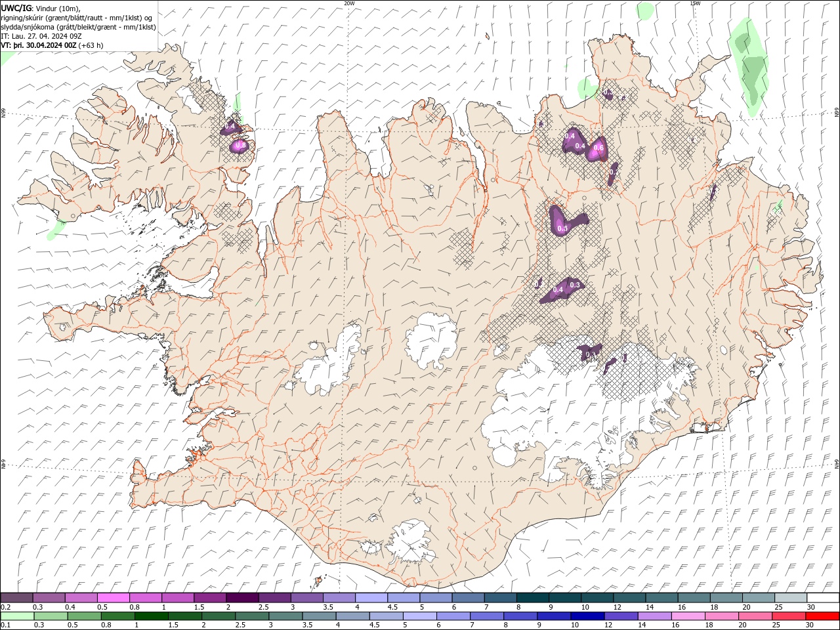This screenshot has width=840, height=630.
Task: Click the 20W longitude label
Action: point(349,3)
